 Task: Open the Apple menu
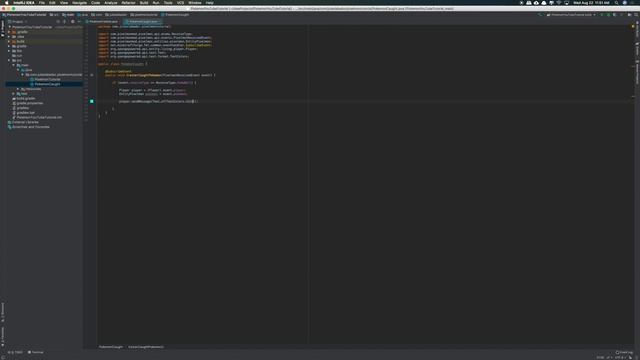(7, 2)
